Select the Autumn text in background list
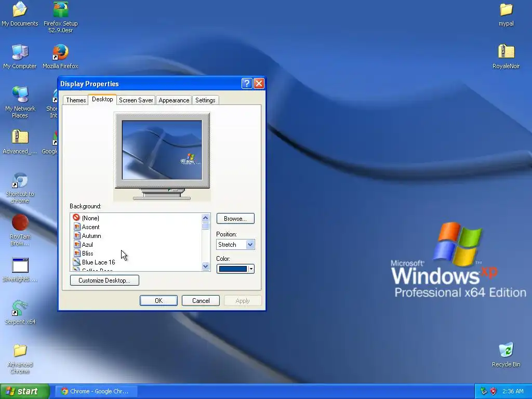Screen dimensions: 532x399 [x=91, y=235]
